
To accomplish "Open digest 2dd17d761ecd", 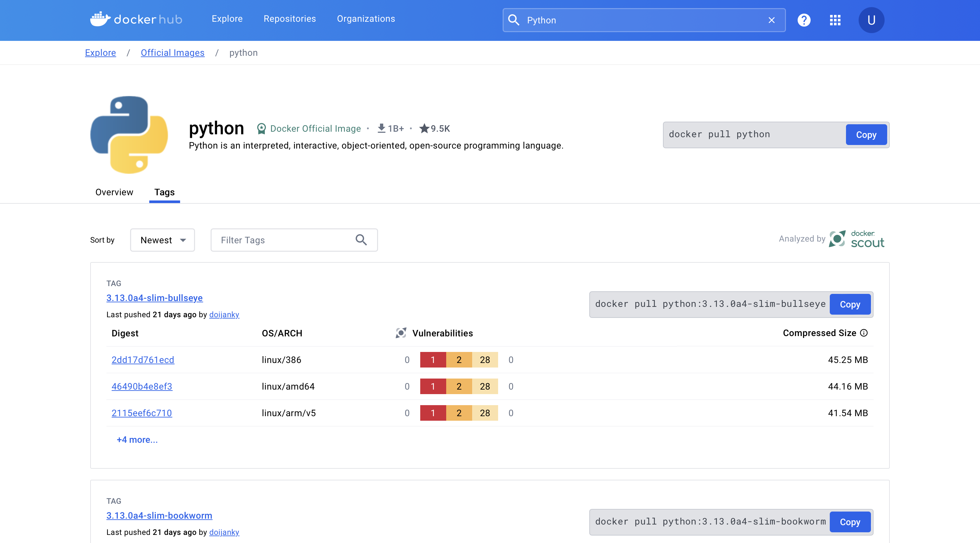I will 143,360.
